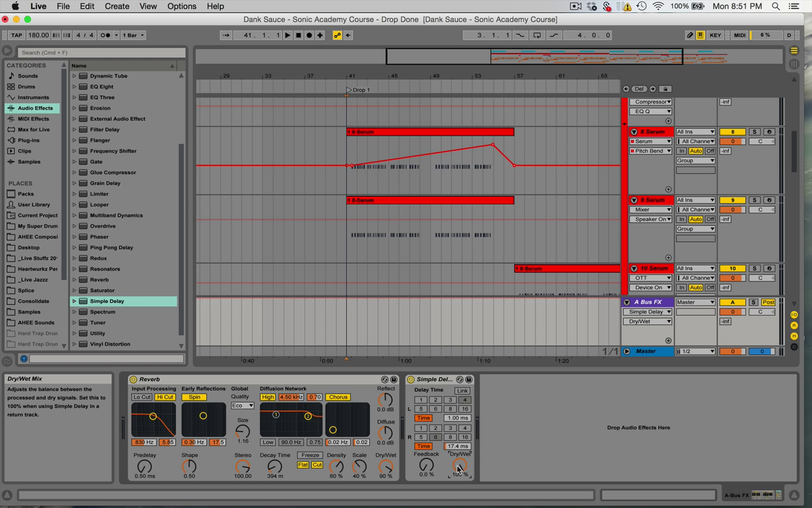The width and height of the screenshot is (812, 508).
Task: Click the browser preview headphone button
Action: 24,359
